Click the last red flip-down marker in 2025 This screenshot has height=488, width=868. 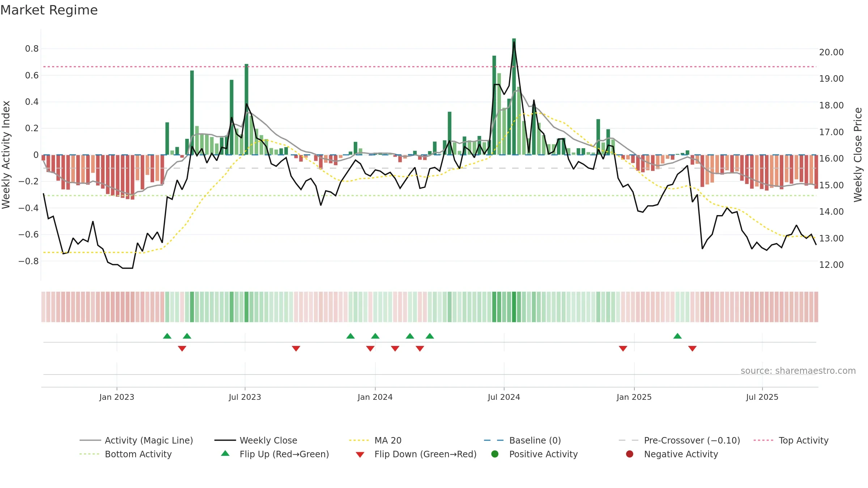point(692,348)
